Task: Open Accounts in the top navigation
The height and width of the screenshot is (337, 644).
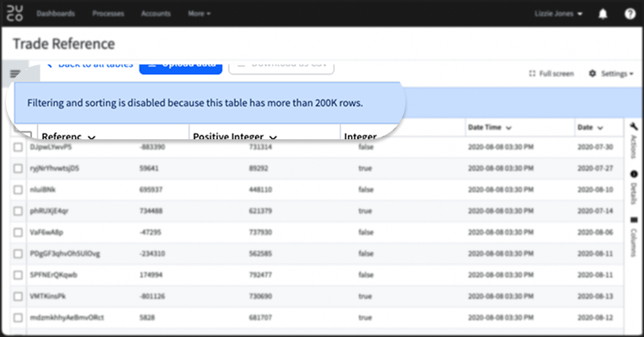Action: (x=156, y=14)
